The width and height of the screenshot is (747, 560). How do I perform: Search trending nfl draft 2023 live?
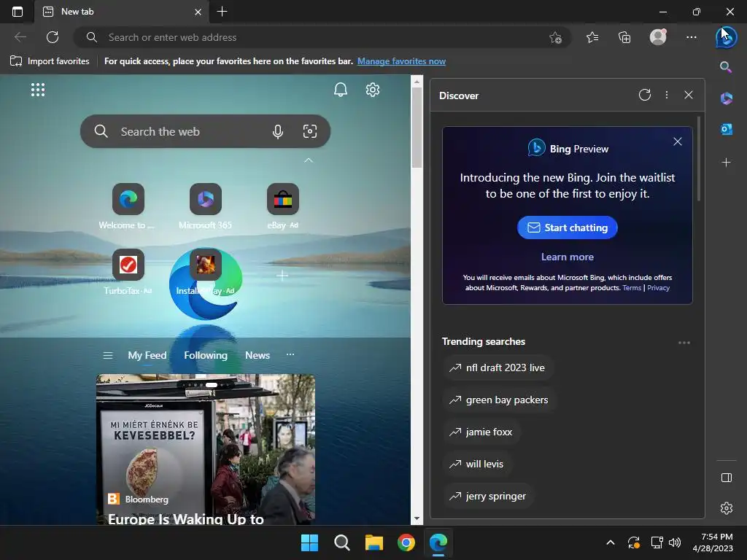pyautogui.click(x=498, y=367)
